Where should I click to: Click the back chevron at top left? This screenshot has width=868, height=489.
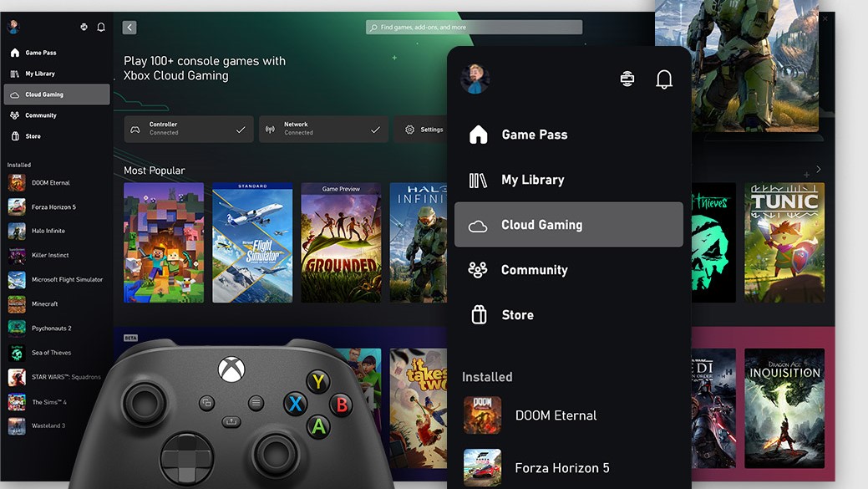click(x=129, y=26)
